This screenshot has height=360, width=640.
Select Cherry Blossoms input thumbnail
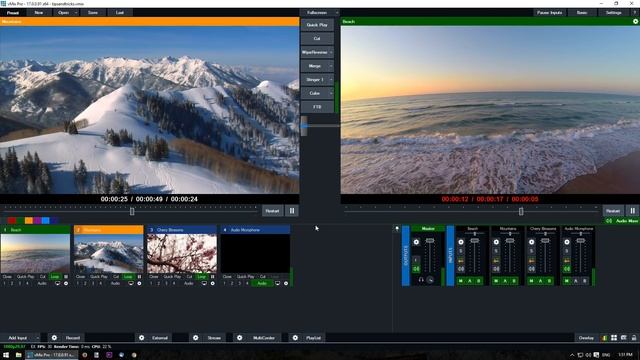pos(182,253)
